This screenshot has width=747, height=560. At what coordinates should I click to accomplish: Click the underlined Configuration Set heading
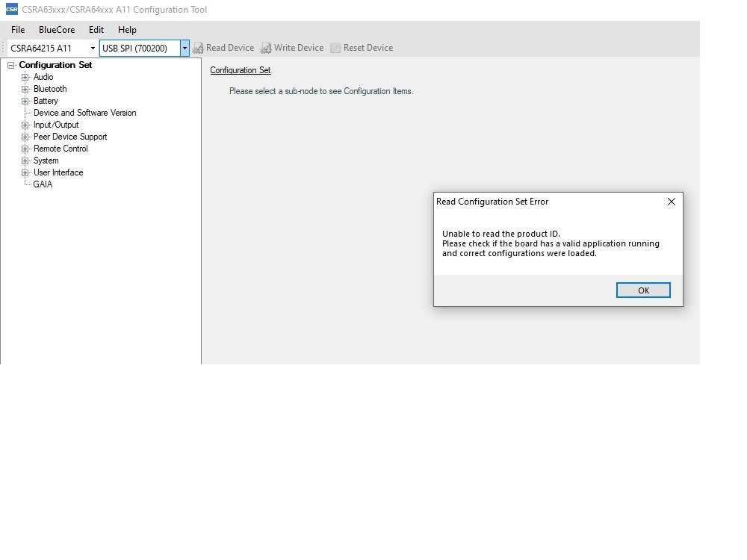pos(241,70)
